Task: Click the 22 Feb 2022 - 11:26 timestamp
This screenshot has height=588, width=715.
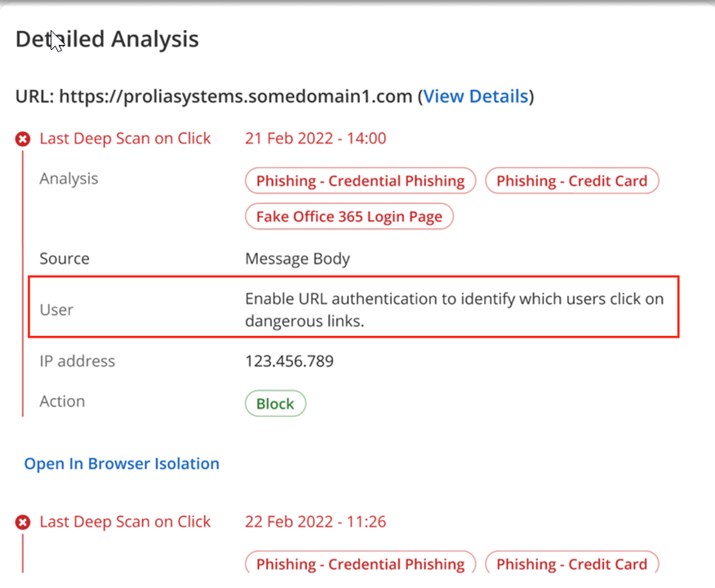Action: click(x=316, y=522)
